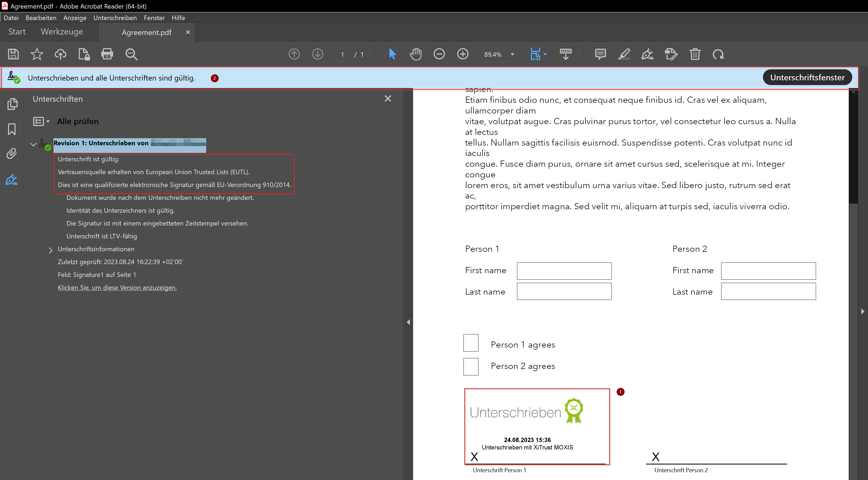
Task: Click the page number input field
Action: pos(342,54)
